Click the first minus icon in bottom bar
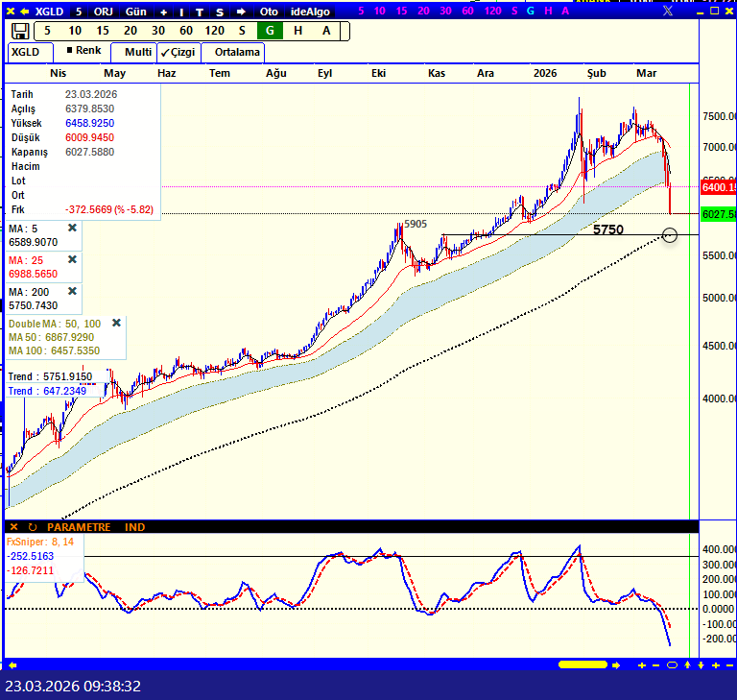Viewport: 737px width, 700px height. [x=655, y=664]
